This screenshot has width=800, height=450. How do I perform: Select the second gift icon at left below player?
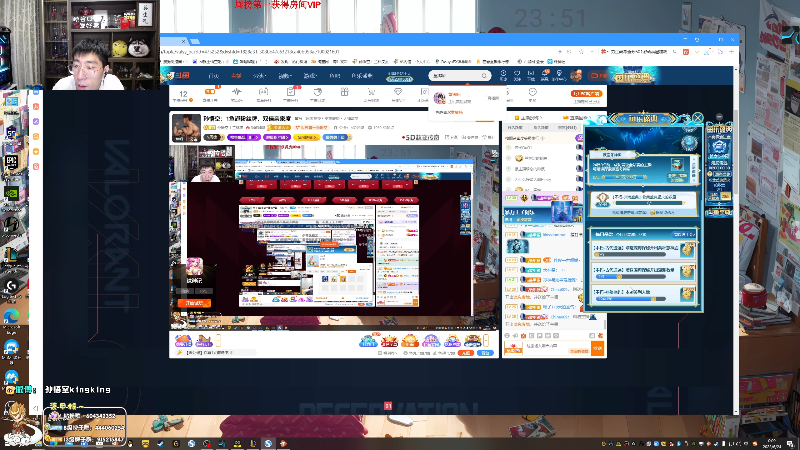coord(204,340)
